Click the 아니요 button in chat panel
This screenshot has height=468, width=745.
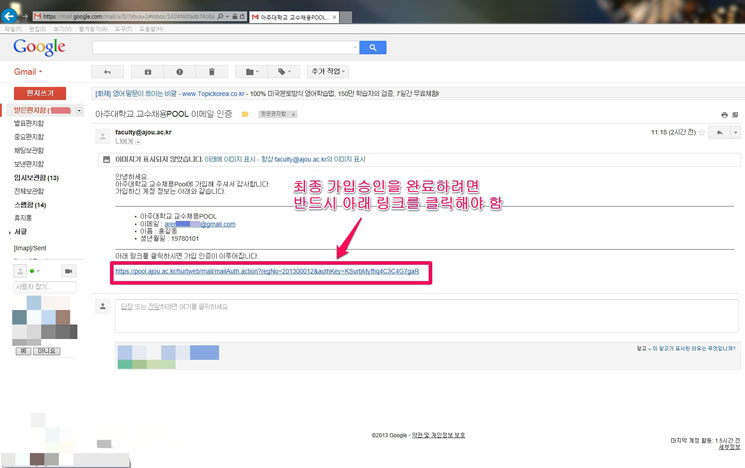click(47, 351)
